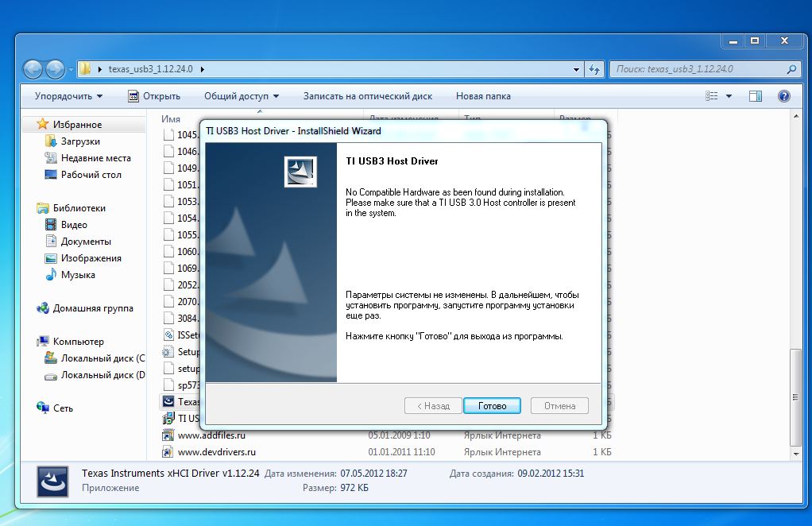Toggle the preview pane button in the toolbar

click(756, 96)
